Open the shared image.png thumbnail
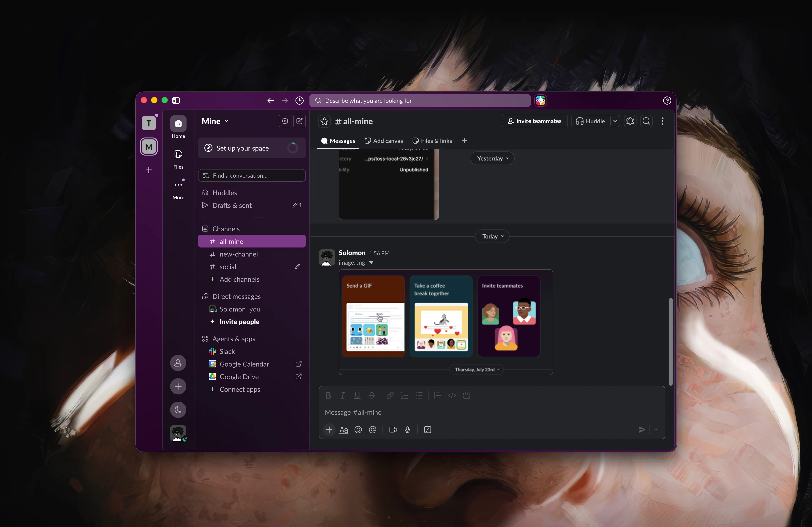This screenshot has height=527, width=812. coord(445,322)
